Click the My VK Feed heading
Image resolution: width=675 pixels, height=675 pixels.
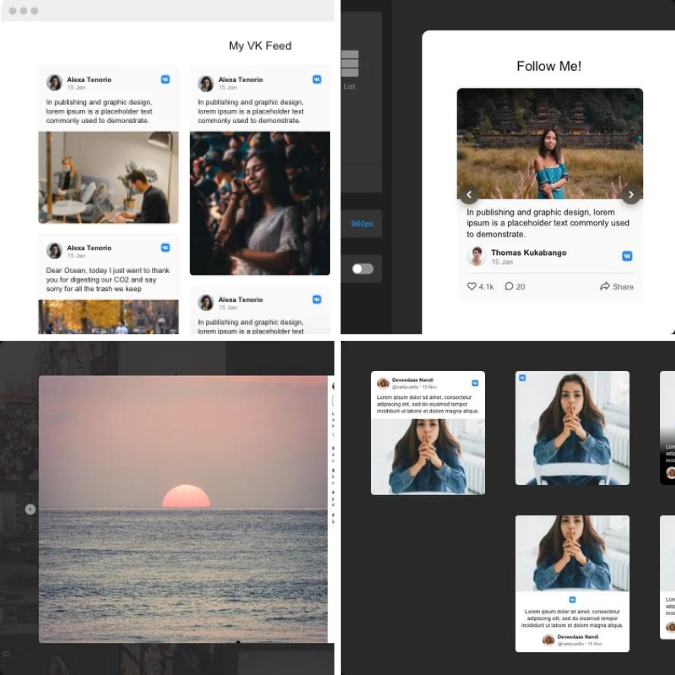260,46
